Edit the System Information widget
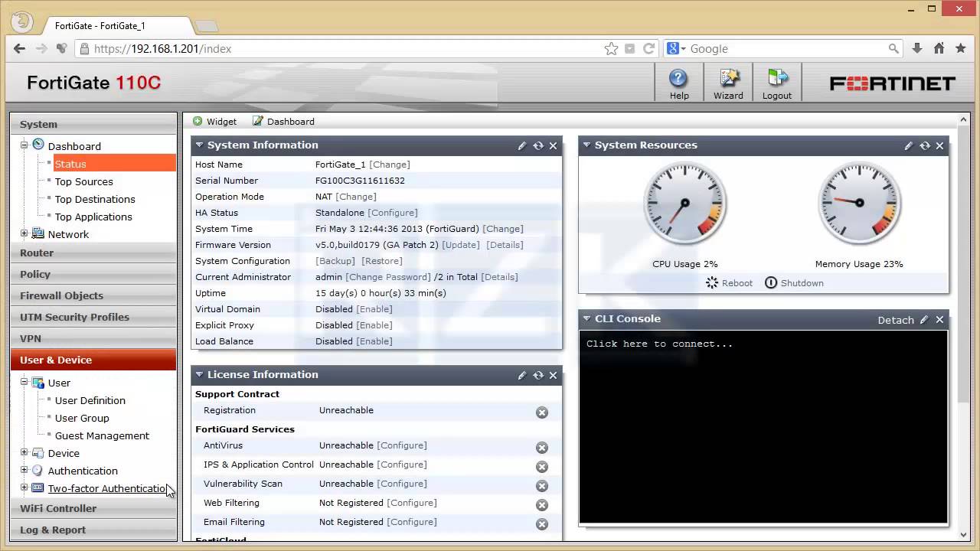Image resolution: width=980 pixels, height=551 pixels. coord(522,145)
